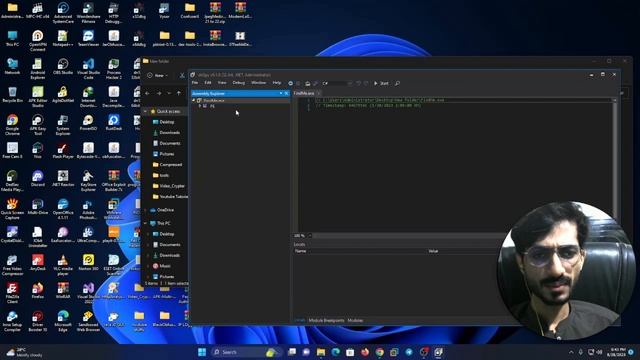Viewport: 640px width, 360px height.
Task: Open the Debug menu in dnSpy
Action: [x=239, y=83]
